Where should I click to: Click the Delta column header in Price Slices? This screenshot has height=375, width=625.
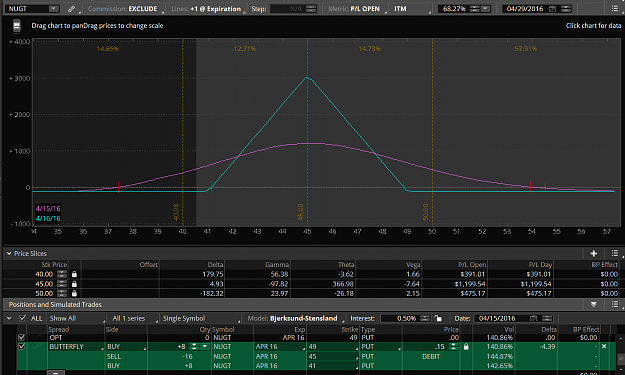[x=215, y=265]
